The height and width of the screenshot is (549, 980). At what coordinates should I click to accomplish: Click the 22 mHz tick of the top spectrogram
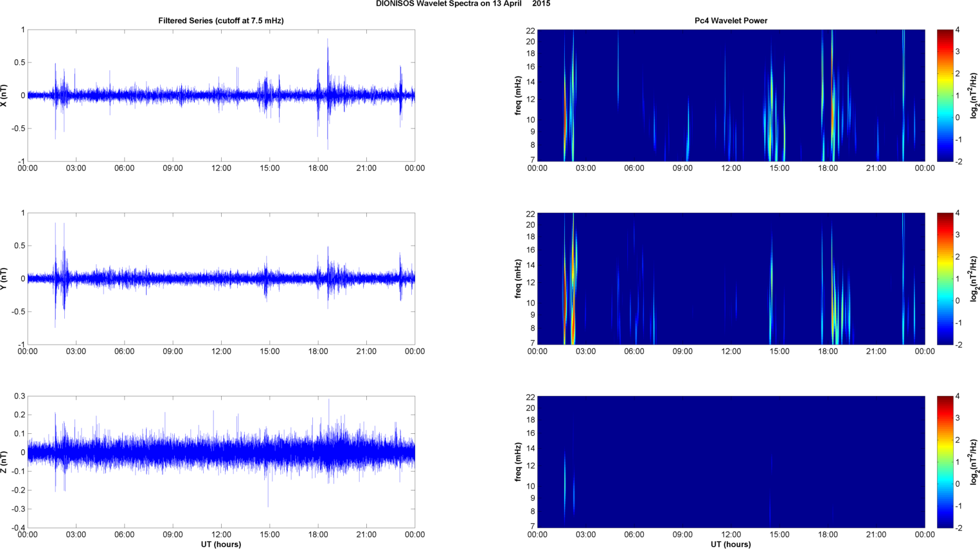coord(530,30)
